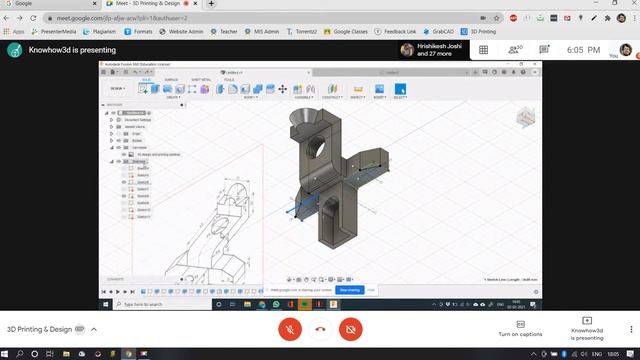Select the Combine tool icon

(258, 89)
